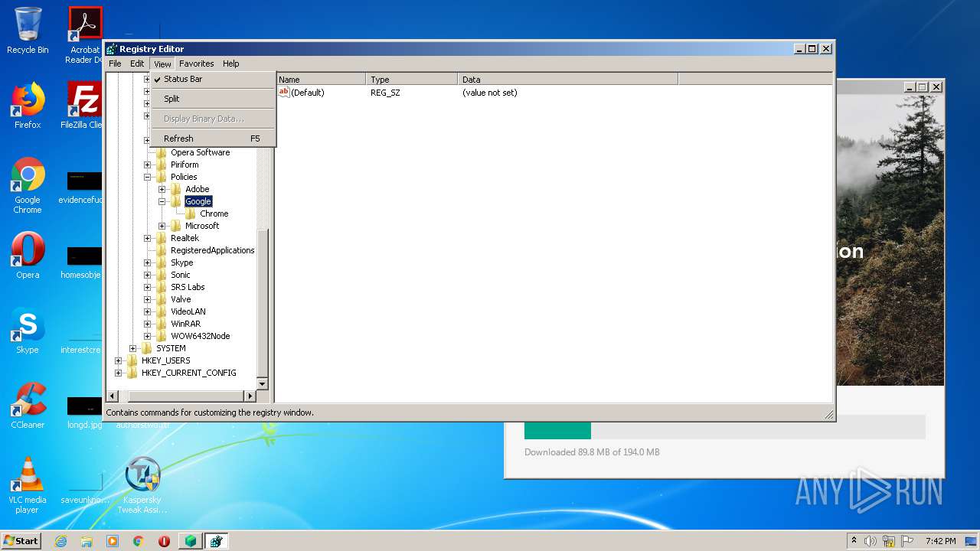Open Windows Media Player from the taskbar
Image resolution: width=980 pixels, height=551 pixels.
coord(113,541)
